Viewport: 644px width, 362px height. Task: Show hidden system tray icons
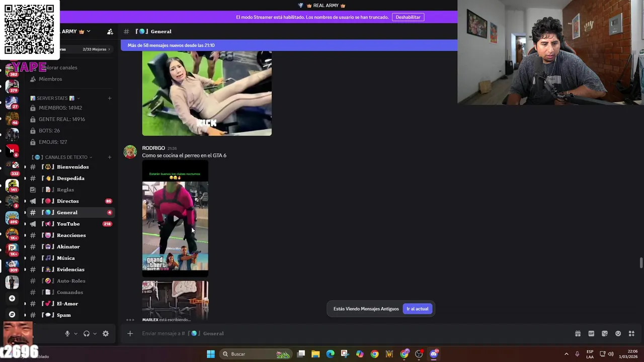click(x=566, y=354)
